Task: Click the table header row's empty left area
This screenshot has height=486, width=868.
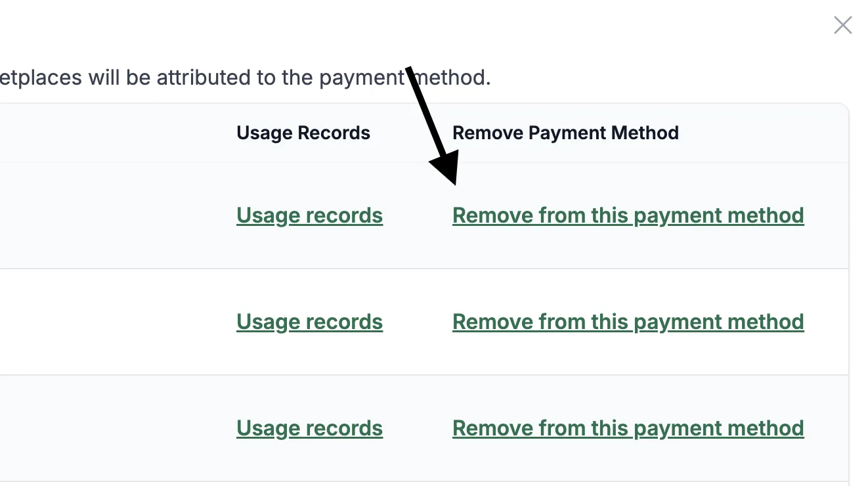Action: (x=112, y=133)
